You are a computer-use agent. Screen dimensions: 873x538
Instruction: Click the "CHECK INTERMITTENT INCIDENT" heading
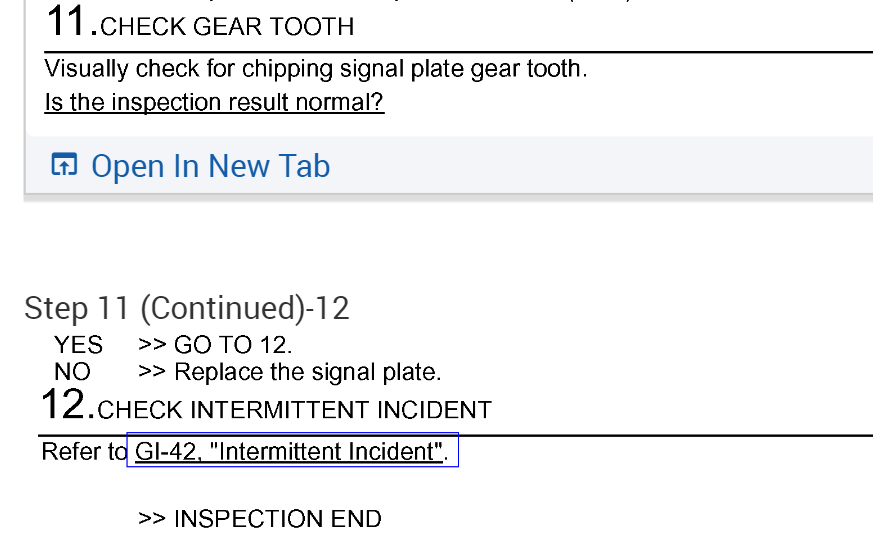295,410
